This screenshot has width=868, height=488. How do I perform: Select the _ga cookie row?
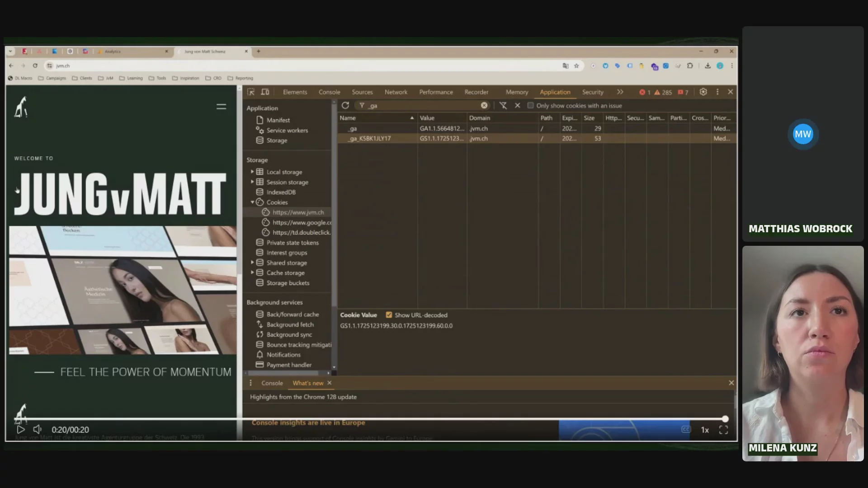pyautogui.click(x=537, y=128)
